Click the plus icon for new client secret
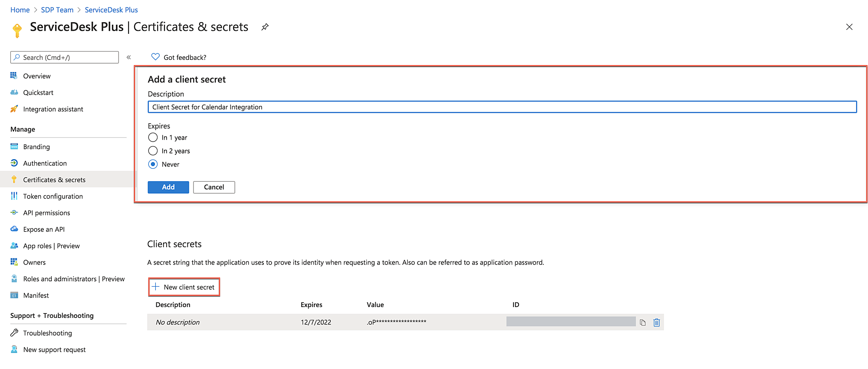Screen dimensions: 868x369 point(155,287)
